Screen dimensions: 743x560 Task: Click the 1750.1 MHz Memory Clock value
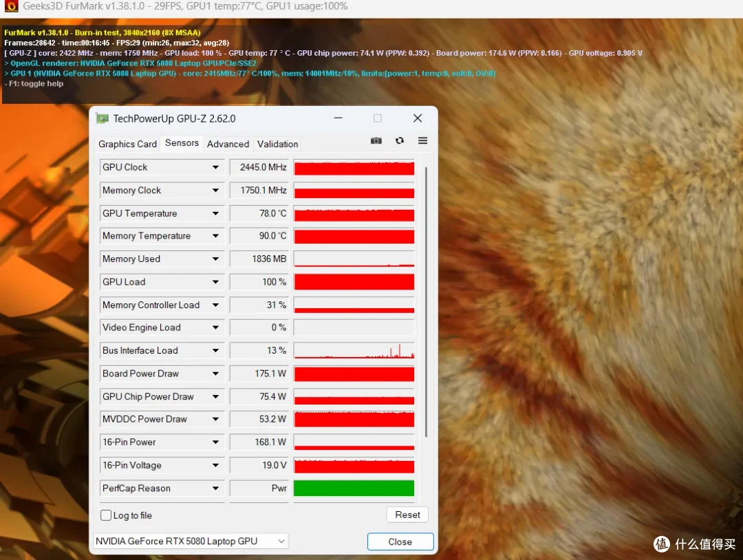tap(259, 191)
